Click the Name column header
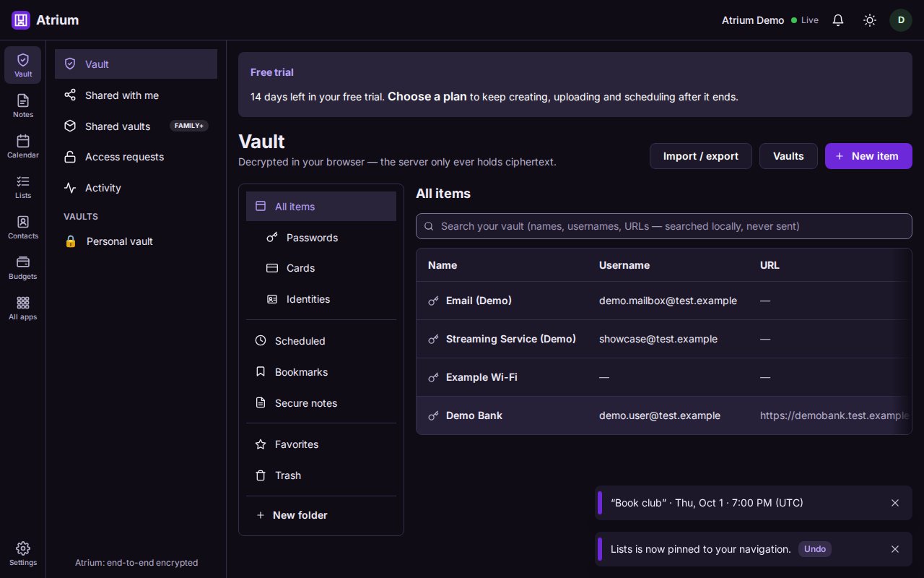The image size is (924, 578). click(443, 265)
